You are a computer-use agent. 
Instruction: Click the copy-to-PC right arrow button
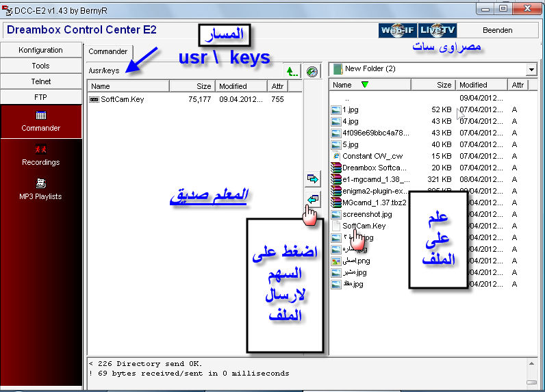pyautogui.click(x=313, y=179)
